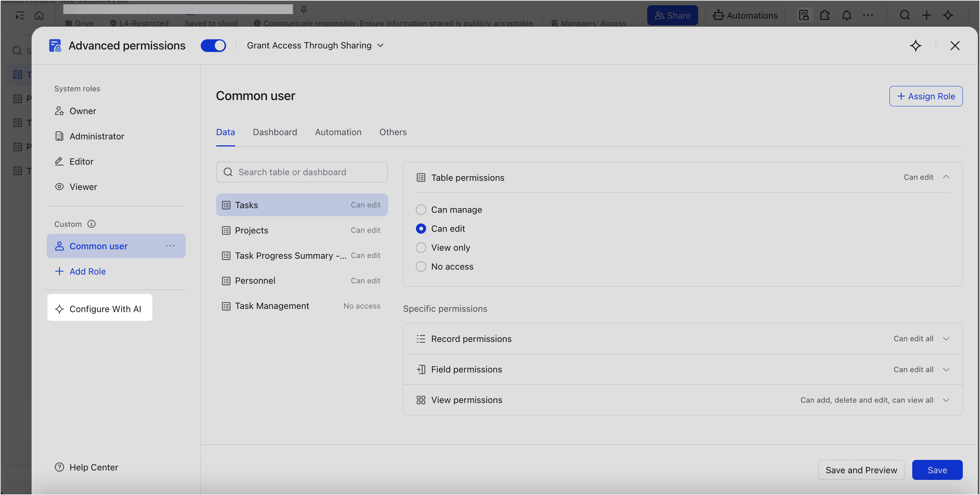The height and width of the screenshot is (495, 980).
Task: Select the Viewer system role
Action: (115, 187)
